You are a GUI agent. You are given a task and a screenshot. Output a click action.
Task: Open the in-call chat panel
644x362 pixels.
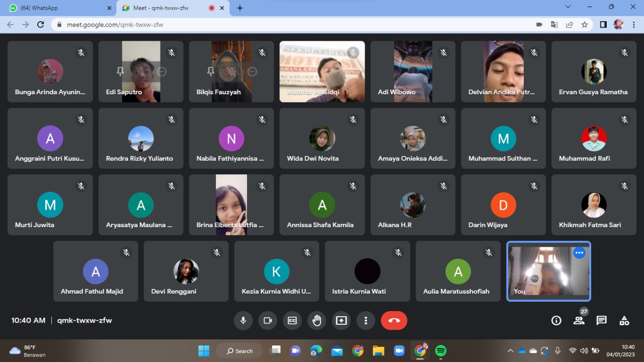[x=601, y=321]
